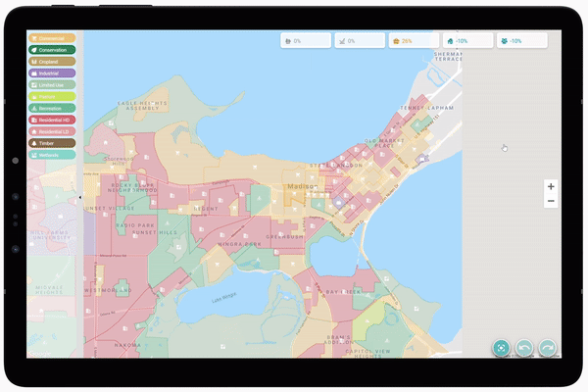
Task: Click the Madison city label
Action: [302, 186]
